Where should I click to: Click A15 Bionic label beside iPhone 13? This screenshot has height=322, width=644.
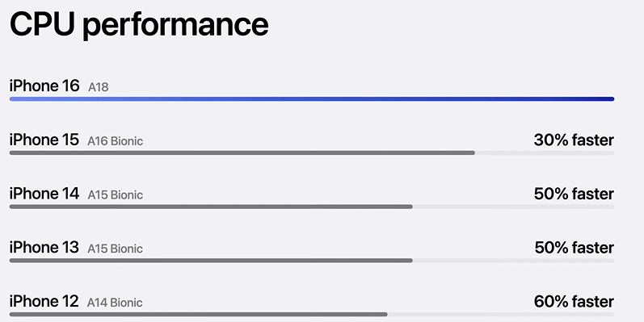[x=115, y=249]
